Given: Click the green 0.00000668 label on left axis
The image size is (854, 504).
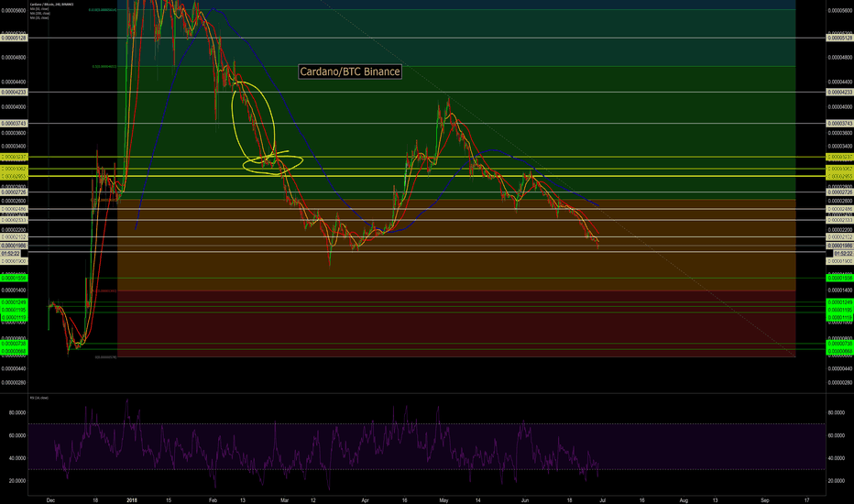Looking at the screenshot, I should [14, 352].
